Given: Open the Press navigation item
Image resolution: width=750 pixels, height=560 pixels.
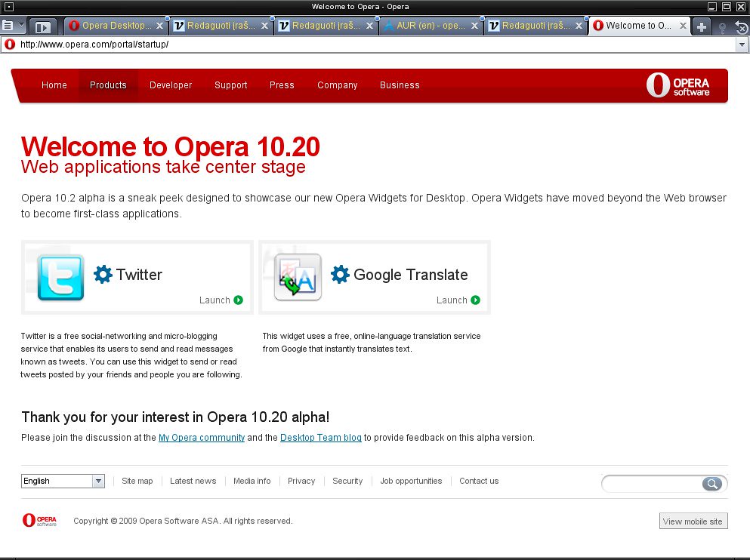Looking at the screenshot, I should pyautogui.click(x=282, y=85).
